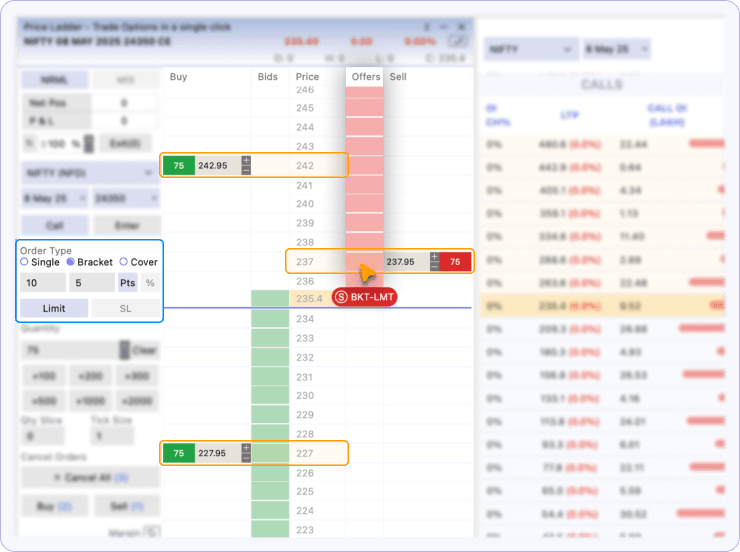Open expiry dropdown in order panel

pos(55,199)
